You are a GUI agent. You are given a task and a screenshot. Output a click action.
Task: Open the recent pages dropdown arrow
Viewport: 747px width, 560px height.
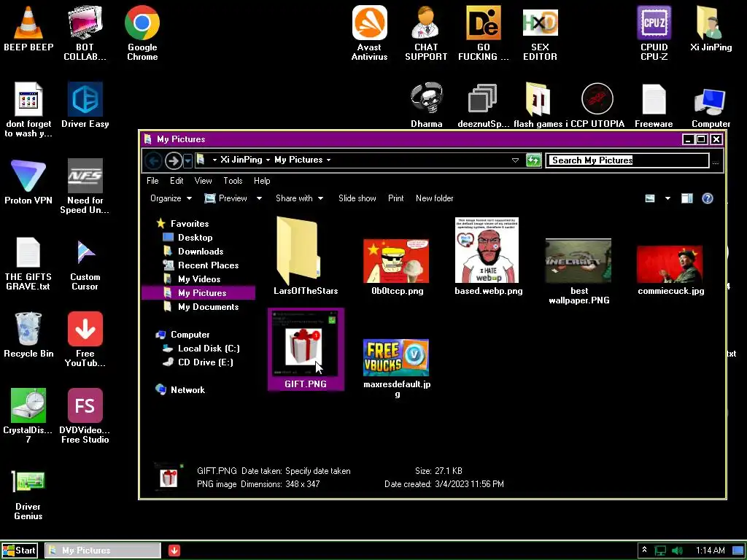click(187, 160)
